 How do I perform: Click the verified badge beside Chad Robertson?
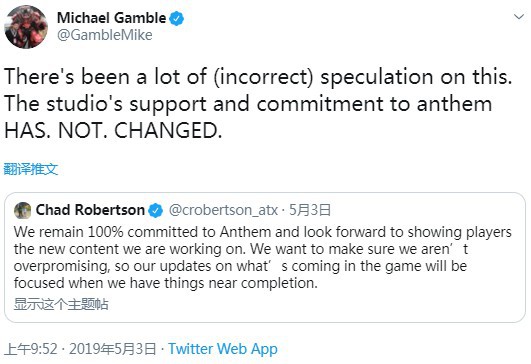155,211
